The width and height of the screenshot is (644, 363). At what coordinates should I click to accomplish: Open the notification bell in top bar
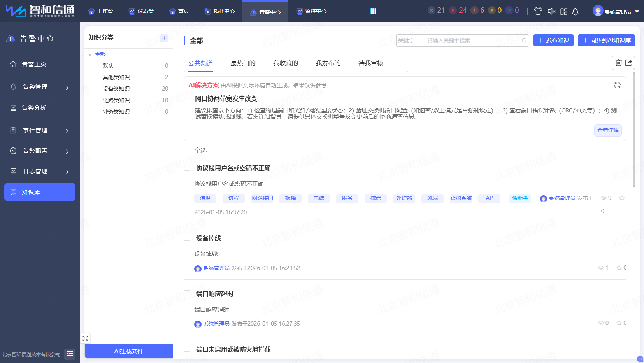pos(576,12)
